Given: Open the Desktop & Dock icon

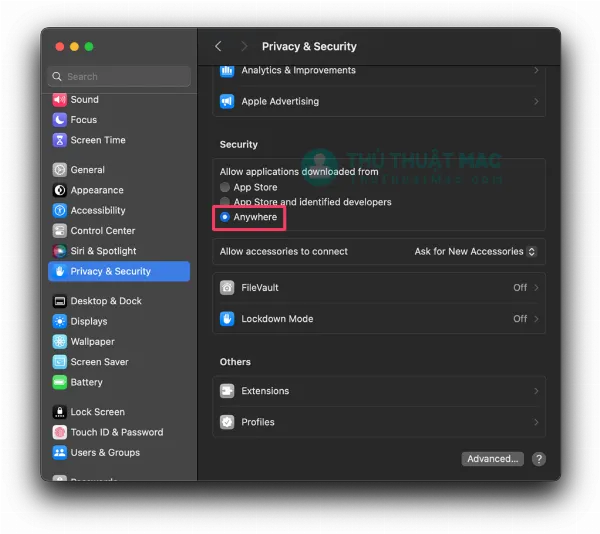Looking at the screenshot, I should click(59, 301).
